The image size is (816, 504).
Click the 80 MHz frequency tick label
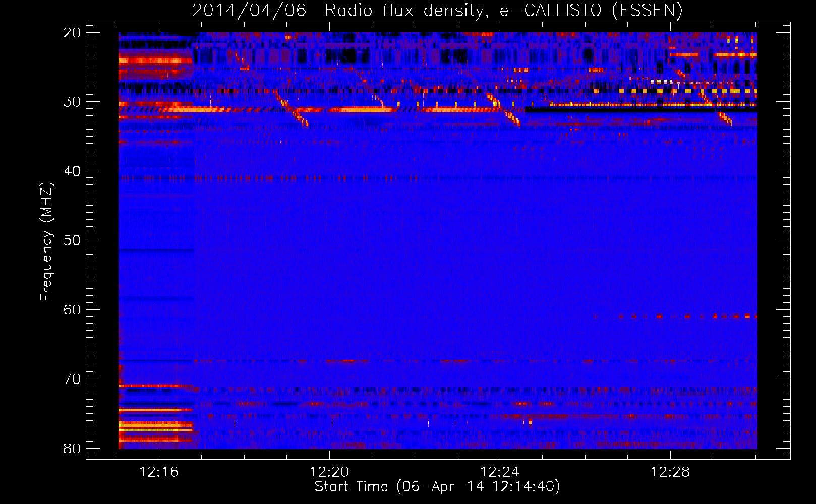point(72,449)
